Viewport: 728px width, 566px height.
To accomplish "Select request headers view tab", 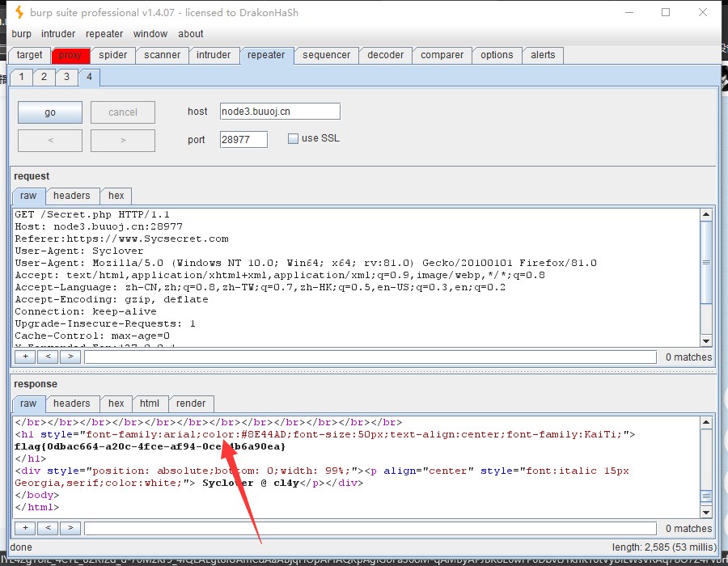I will 71,196.
